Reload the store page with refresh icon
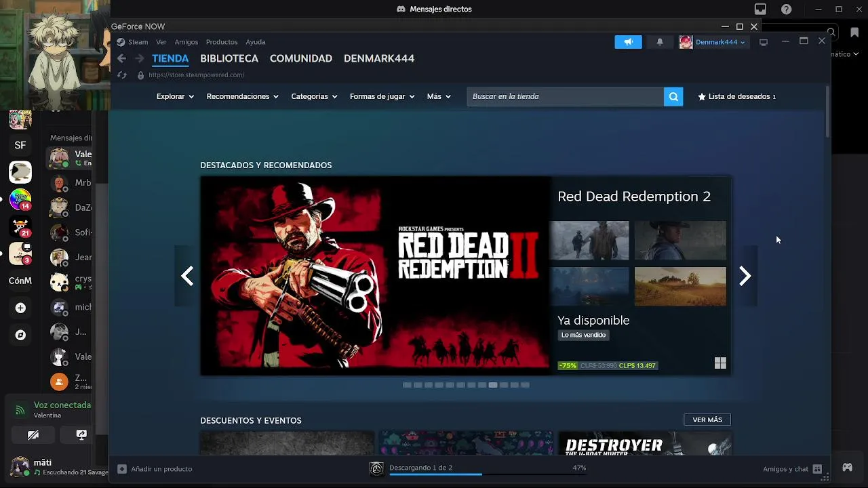This screenshot has height=488, width=868. (x=122, y=75)
